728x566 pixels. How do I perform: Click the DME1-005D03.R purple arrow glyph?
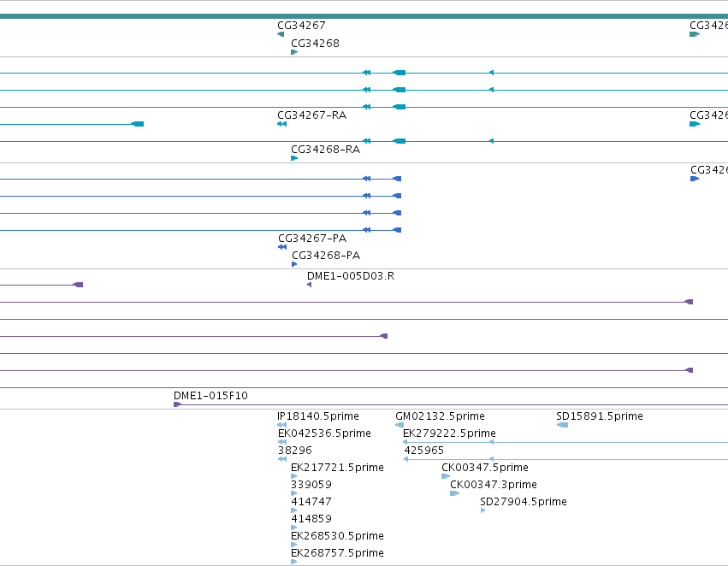coord(309,285)
